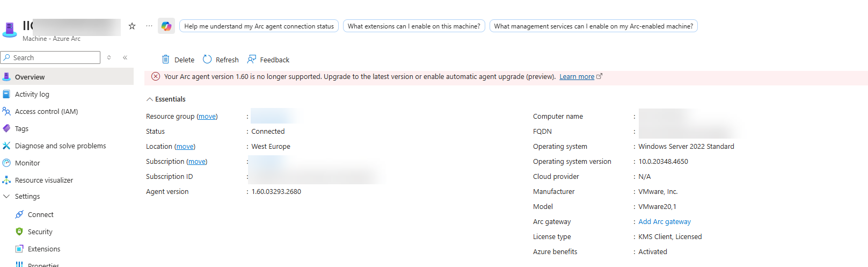Open the Copilot icon
Image resolution: width=868 pixels, height=267 pixels.
tap(166, 26)
